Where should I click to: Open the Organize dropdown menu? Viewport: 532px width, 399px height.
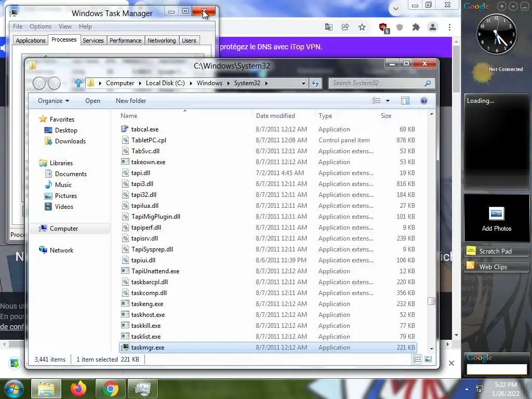pyautogui.click(x=54, y=101)
